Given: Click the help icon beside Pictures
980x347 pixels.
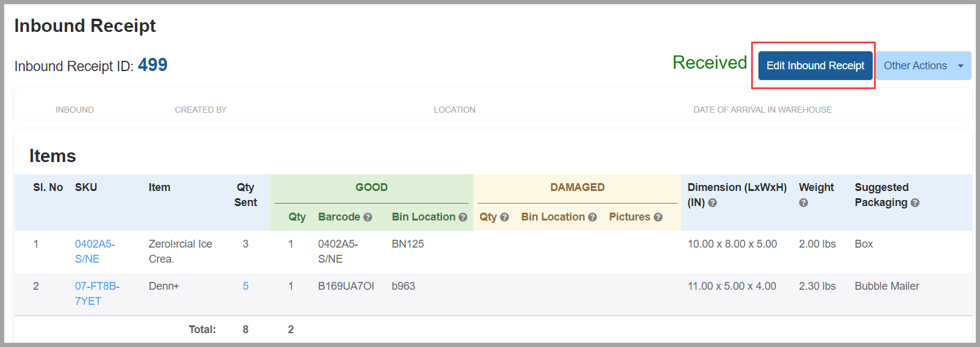Looking at the screenshot, I should (658, 217).
